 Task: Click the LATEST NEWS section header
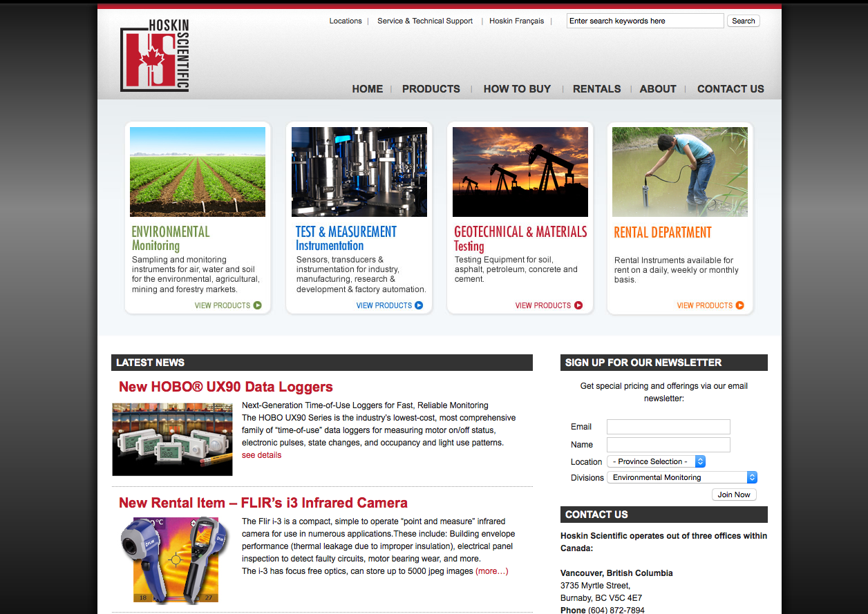[x=322, y=363]
